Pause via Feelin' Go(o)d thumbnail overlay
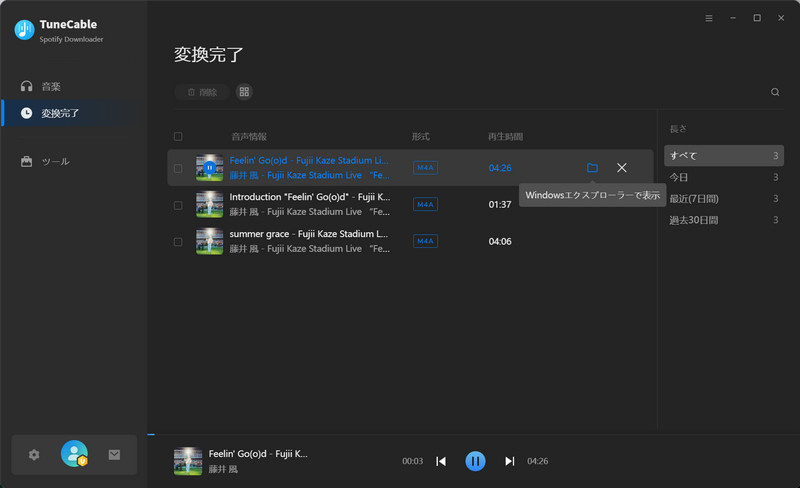800x488 pixels. tap(210, 167)
